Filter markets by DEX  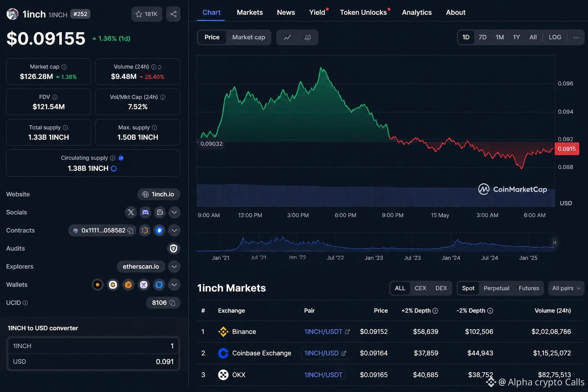point(441,288)
